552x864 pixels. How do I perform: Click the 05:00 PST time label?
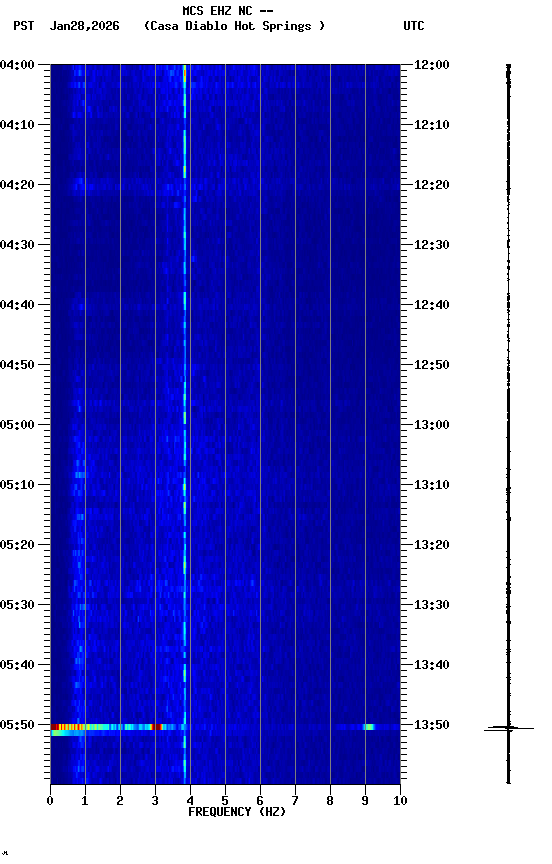(17, 425)
